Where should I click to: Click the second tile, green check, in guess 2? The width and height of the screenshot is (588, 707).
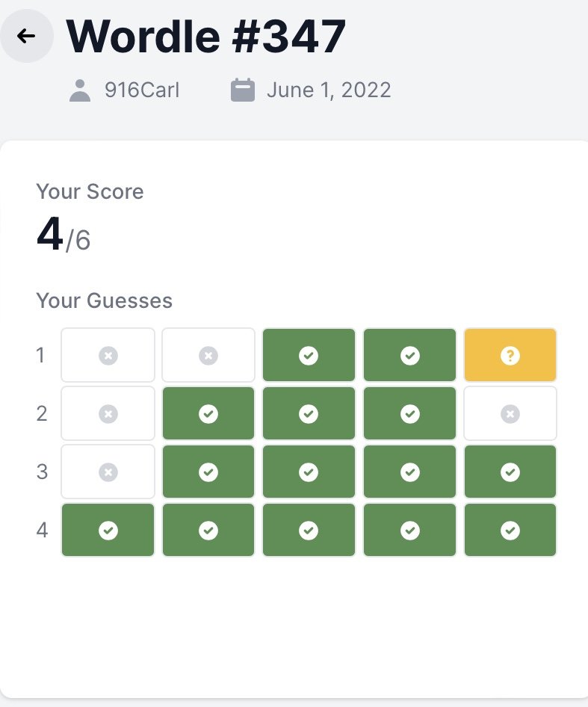pos(208,413)
